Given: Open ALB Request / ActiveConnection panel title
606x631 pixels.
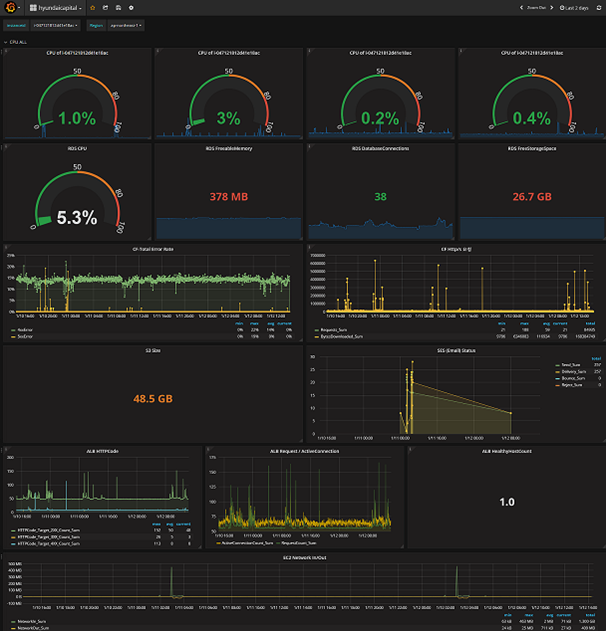Looking at the screenshot, I should click(x=304, y=452).
